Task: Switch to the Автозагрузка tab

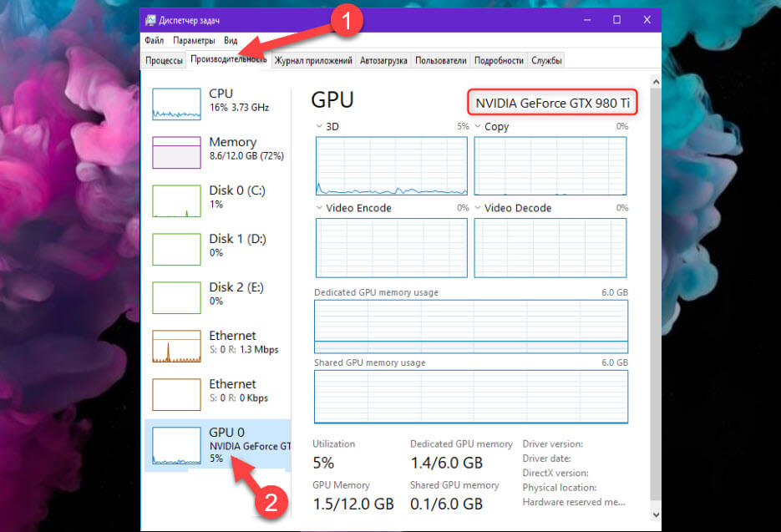Action: pyautogui.click(x=383, y=60)
